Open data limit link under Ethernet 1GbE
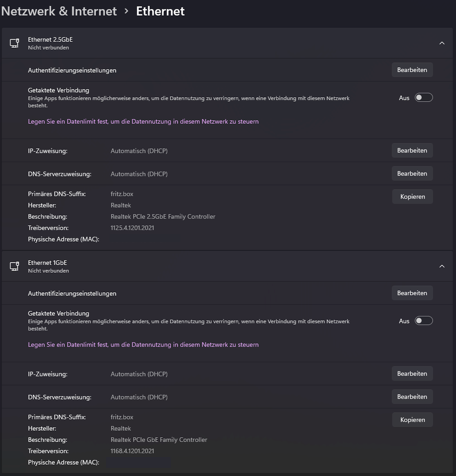 point(143,345)
